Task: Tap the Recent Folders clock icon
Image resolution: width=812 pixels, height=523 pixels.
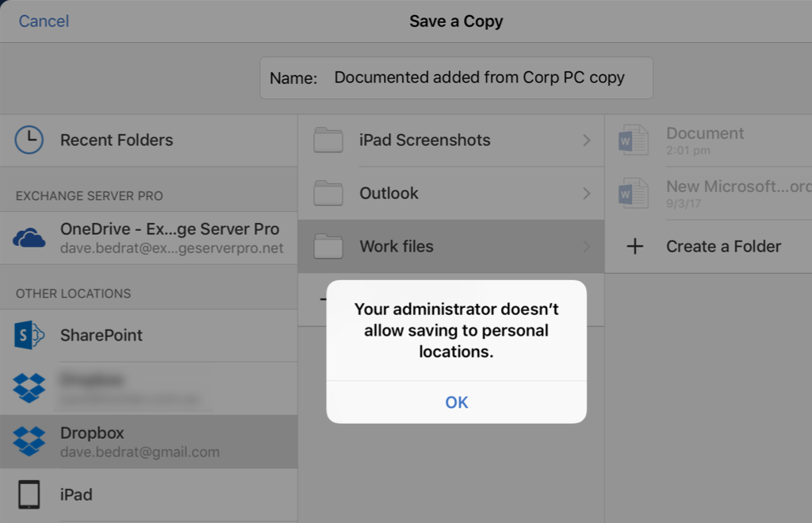Action: tap(29, 140)
